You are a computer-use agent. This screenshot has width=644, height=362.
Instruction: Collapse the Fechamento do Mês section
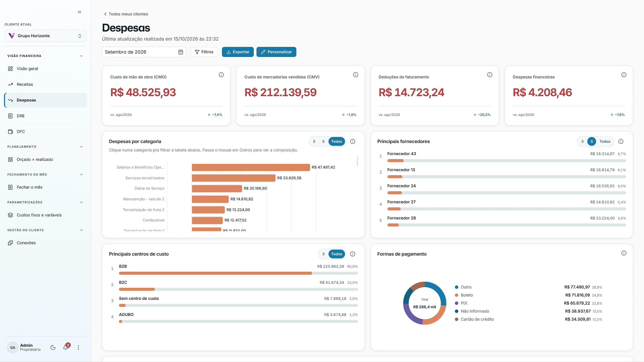(45, 174)
